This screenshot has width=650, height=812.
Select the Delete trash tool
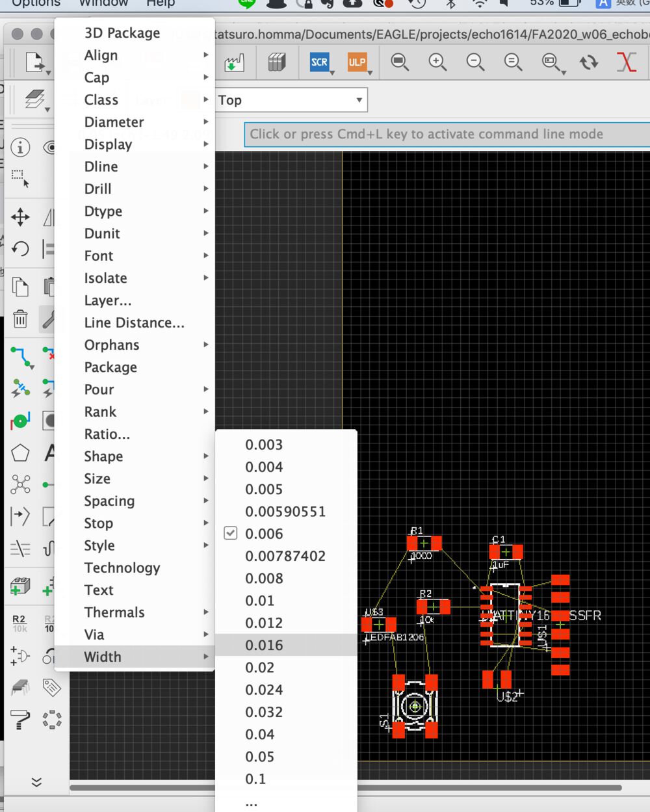tap(20, 319)
